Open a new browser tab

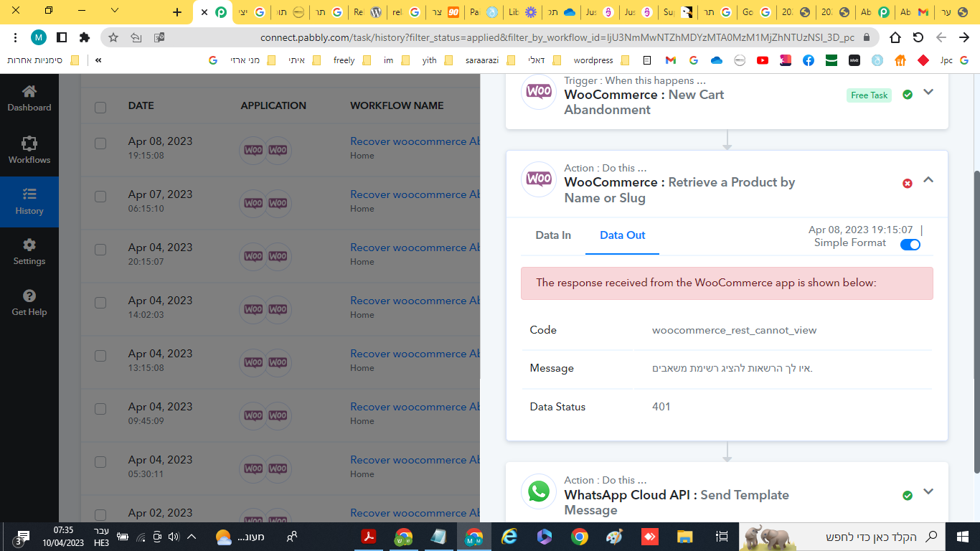pyautogui.click(x=177, y=12)
